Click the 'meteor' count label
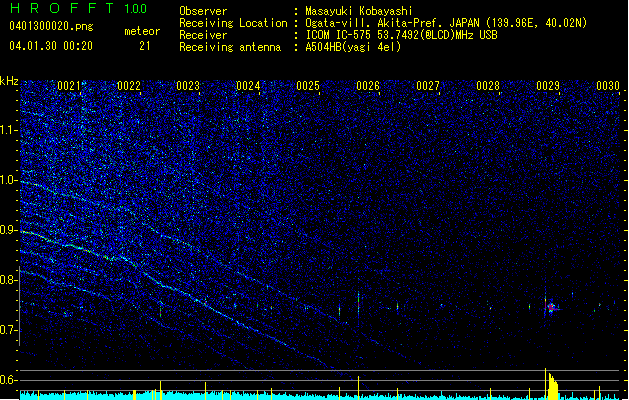Viewport: 629px width, 400px height. coord(142,31)
